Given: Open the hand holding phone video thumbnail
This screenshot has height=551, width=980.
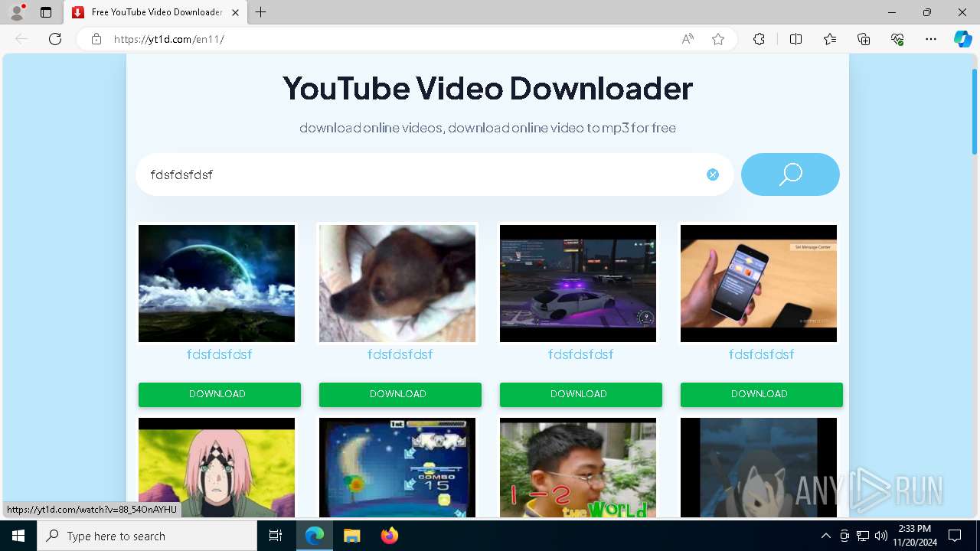Looking at the screenshot, I should (759, 283).
